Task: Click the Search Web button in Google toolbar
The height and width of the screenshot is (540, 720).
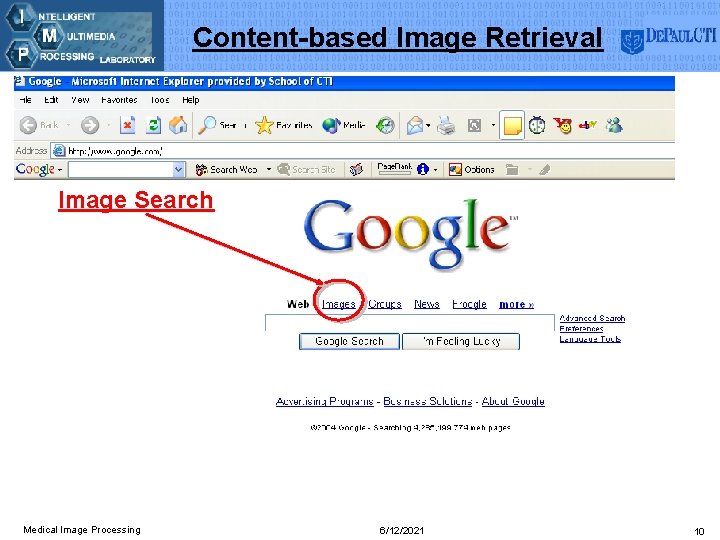Action: point(226,169)
